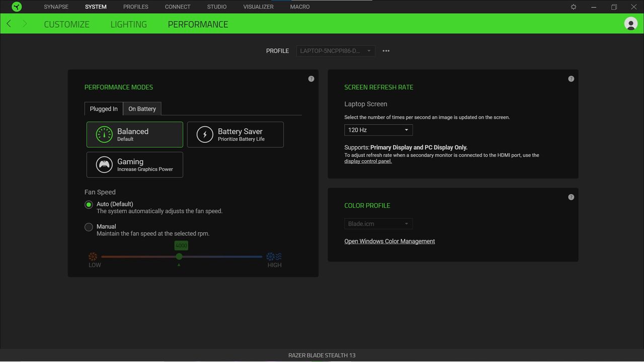Go forward with the right arrow
Image resolution: width=644 pixels, height=362 pixels.
25,24
